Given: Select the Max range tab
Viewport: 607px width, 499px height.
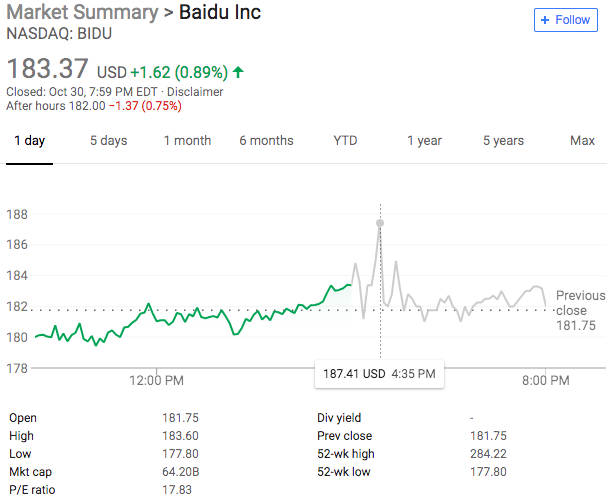Looking at the screenshot, I should click(x=582, y=141).
